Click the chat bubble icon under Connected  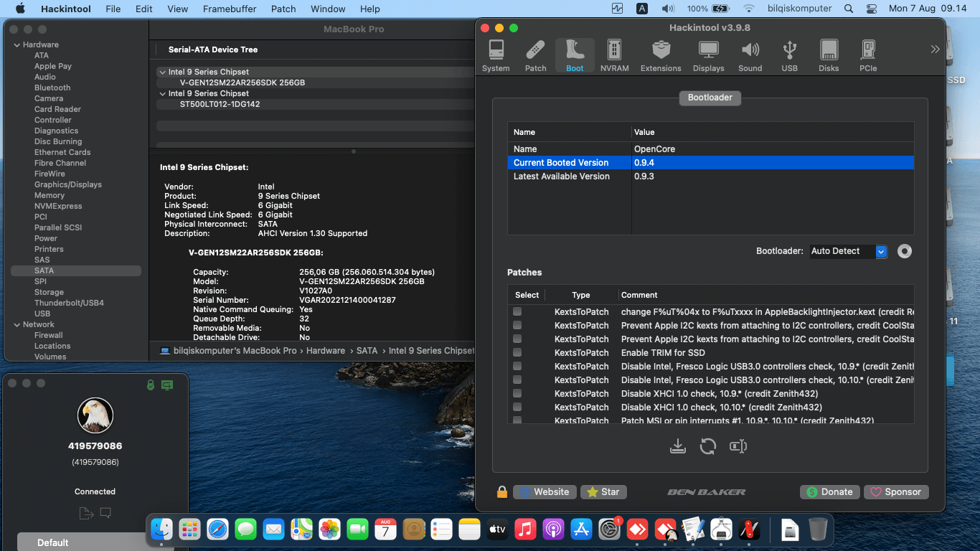[105, 513]
